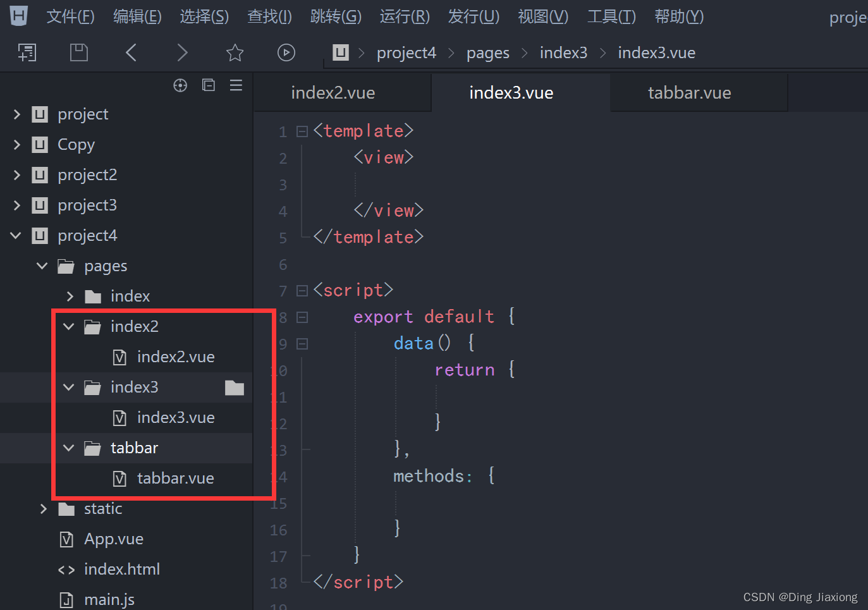868x610 pixels.
Task: Click pages in the breadcrumb
Action: coord(488,53)
